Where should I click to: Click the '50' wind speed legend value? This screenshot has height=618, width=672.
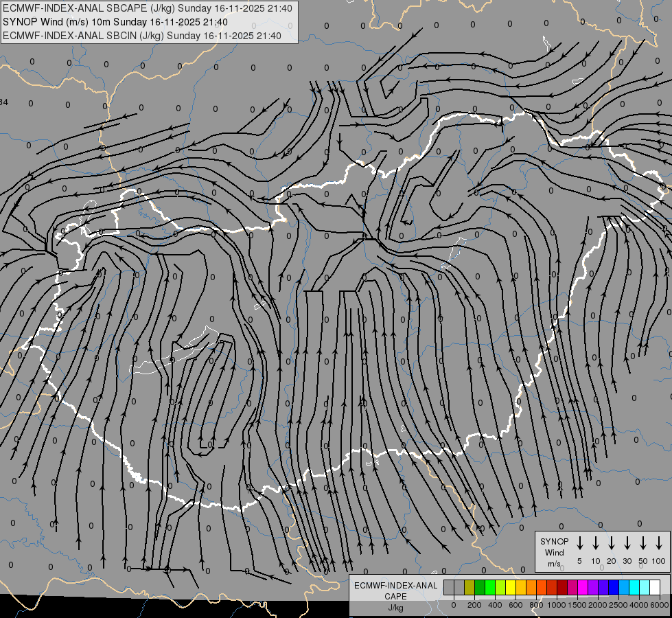pos(643,561)
